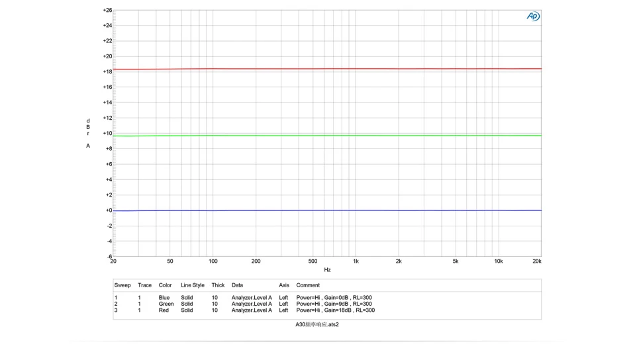Click the '10k' frequency tick label
The image size is (633, 364).
pos(498,261)
